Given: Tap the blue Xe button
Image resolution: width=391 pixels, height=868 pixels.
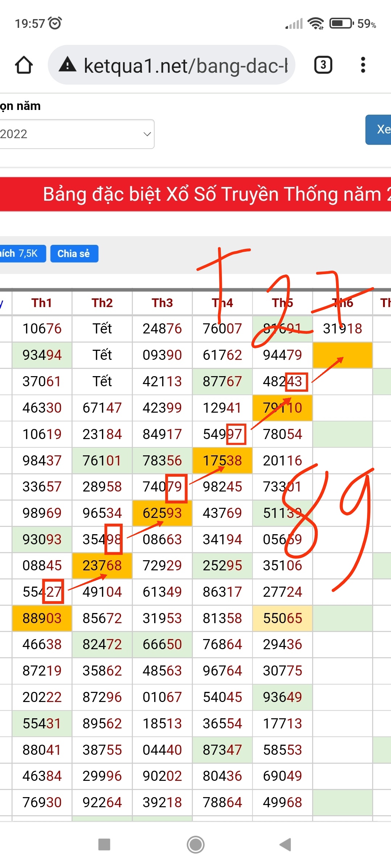Looking at the screenshot, I should click(379, 129).
